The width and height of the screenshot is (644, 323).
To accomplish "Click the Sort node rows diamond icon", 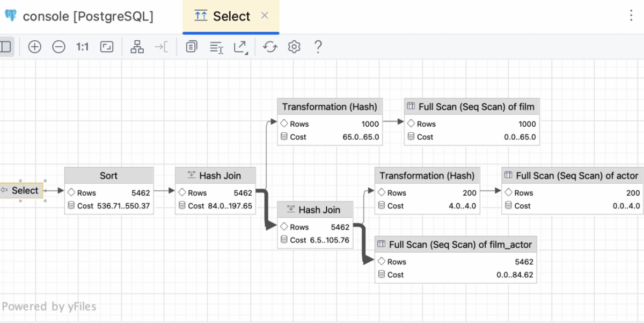I will 71,192.
